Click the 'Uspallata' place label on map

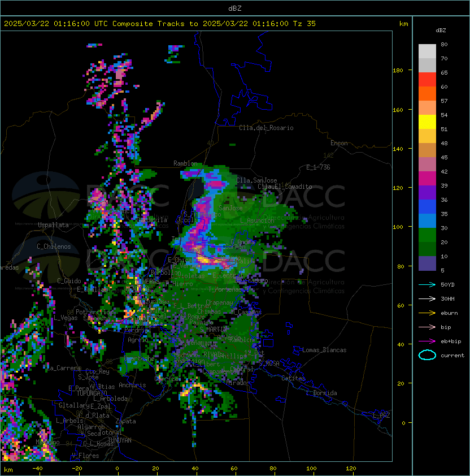pyautogui.click(x=53, y=225)
